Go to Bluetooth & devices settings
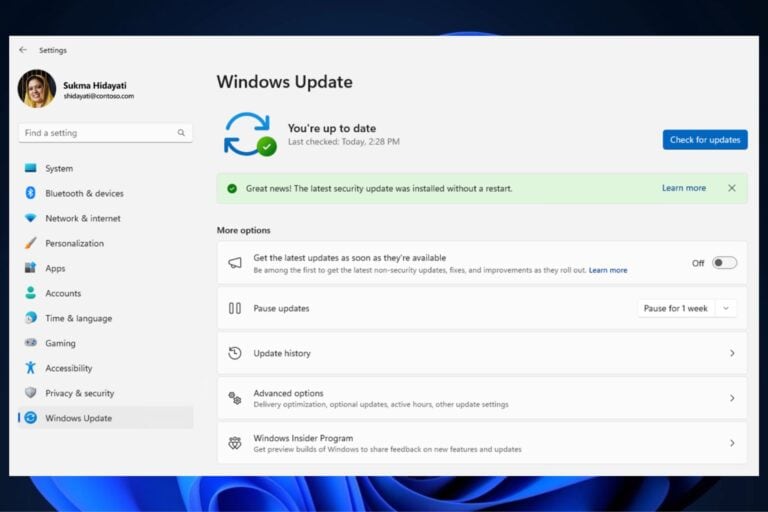The height and width of the screenshot is (512, 768). pos(105,193)
